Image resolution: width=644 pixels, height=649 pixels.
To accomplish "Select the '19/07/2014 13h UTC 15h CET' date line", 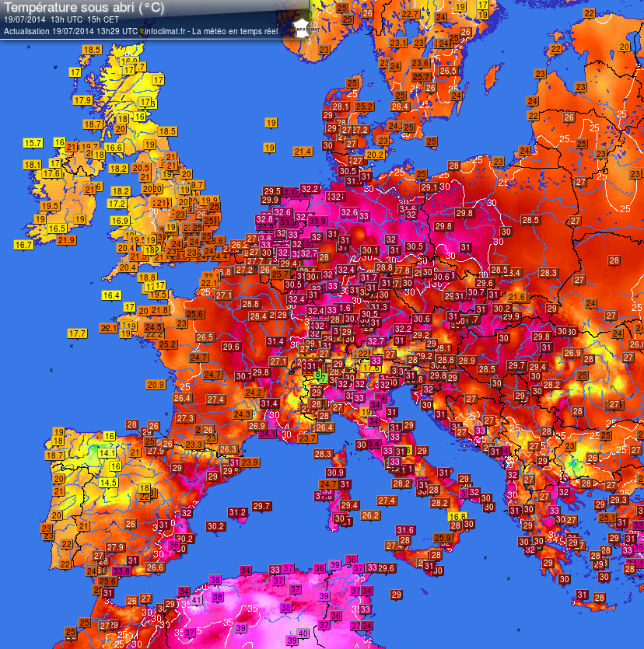I will click(61, 19).
